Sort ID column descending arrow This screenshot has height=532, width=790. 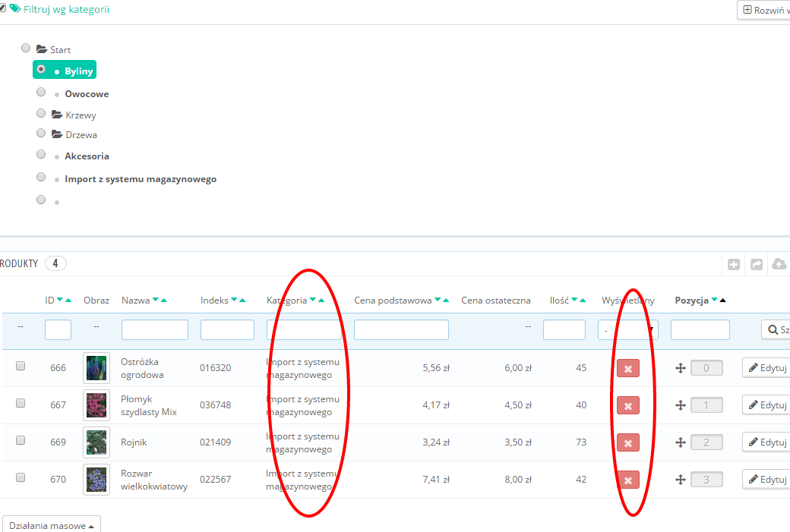click(x=60, y=300)
